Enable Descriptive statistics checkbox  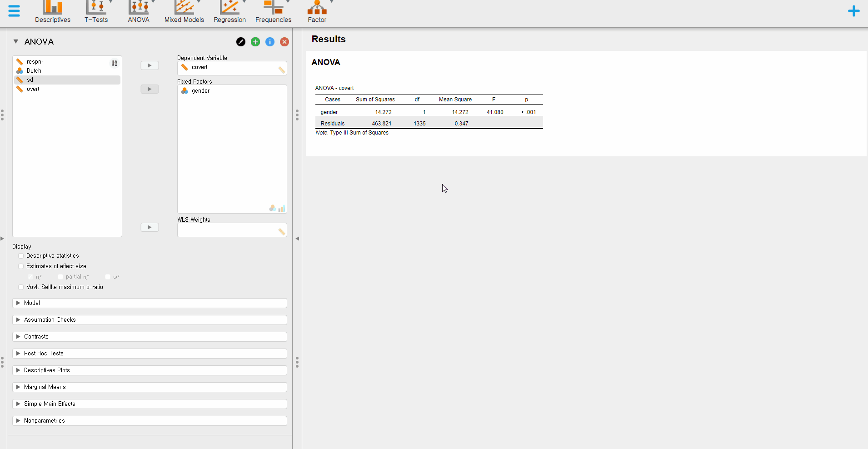point(21,256)
